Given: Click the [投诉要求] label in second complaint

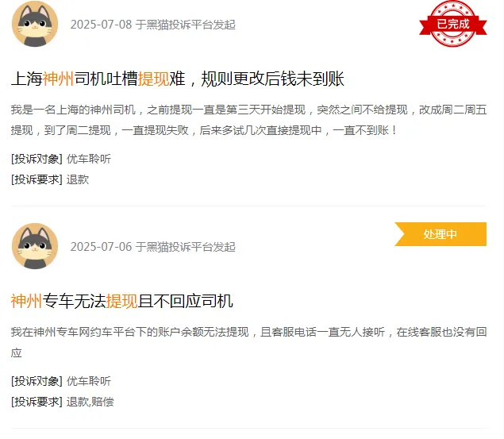Looking at the screenshot, I should coord(37,402).
